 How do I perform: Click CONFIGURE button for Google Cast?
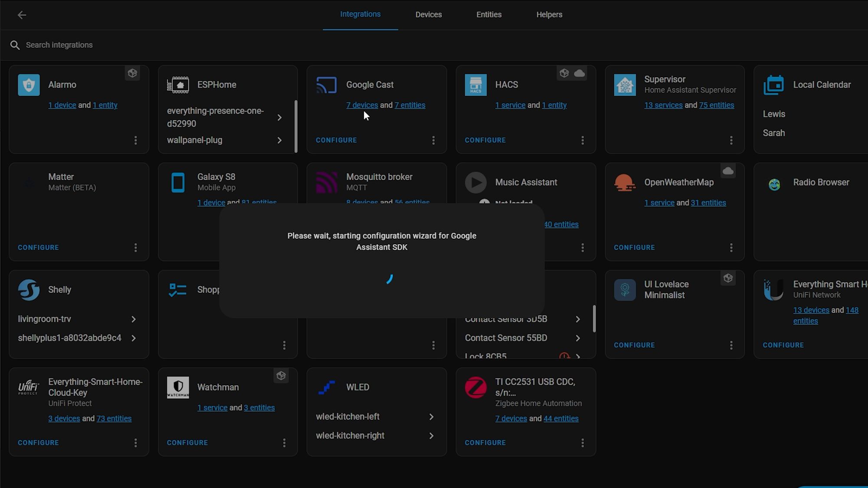[x=336, y=140]
